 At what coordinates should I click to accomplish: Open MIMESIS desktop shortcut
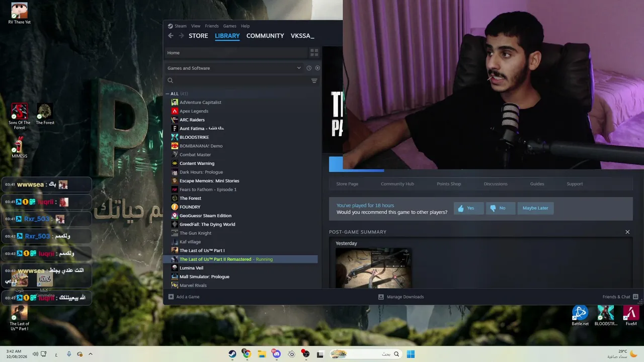[x=19, y=148]
